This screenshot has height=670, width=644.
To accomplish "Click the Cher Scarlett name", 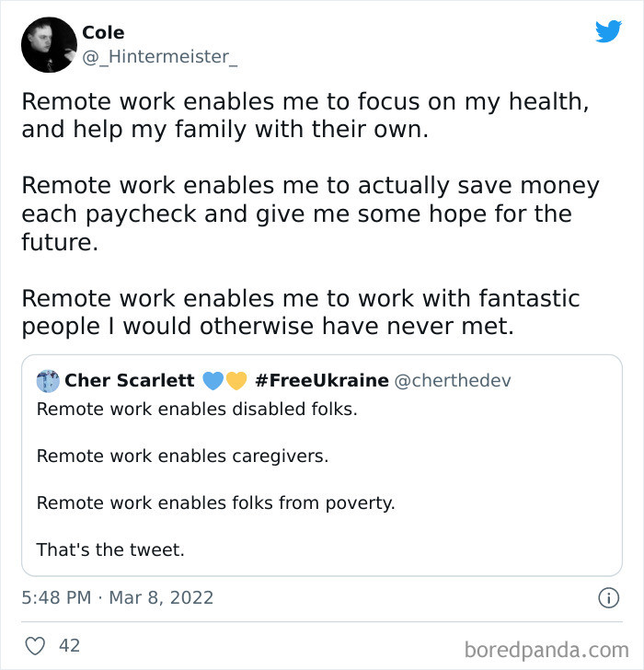I will 130,381.
